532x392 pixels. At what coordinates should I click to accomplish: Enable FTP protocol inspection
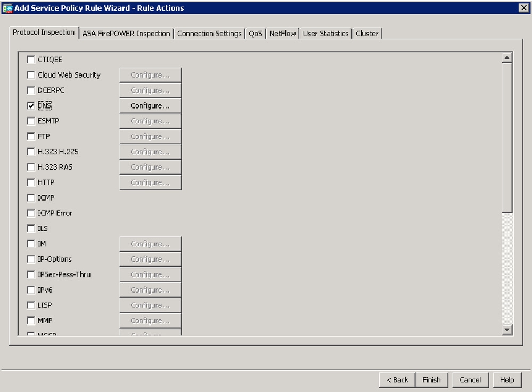pyautogui.click(x=31, y=136)
